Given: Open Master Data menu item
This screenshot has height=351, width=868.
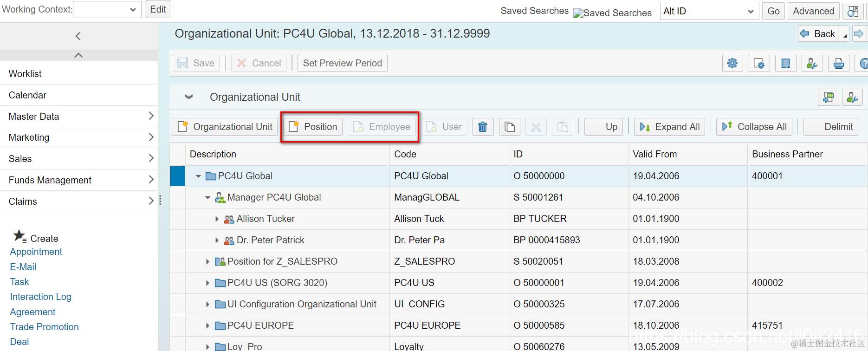Looking at the screenshot, I should (34, 117).
